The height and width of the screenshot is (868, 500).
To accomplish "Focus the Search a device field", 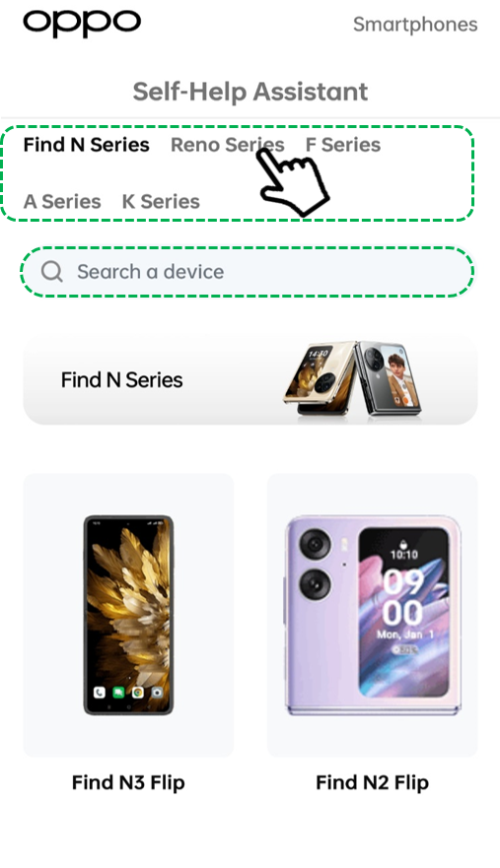I will pyautogui.click(x=248, y=271).
